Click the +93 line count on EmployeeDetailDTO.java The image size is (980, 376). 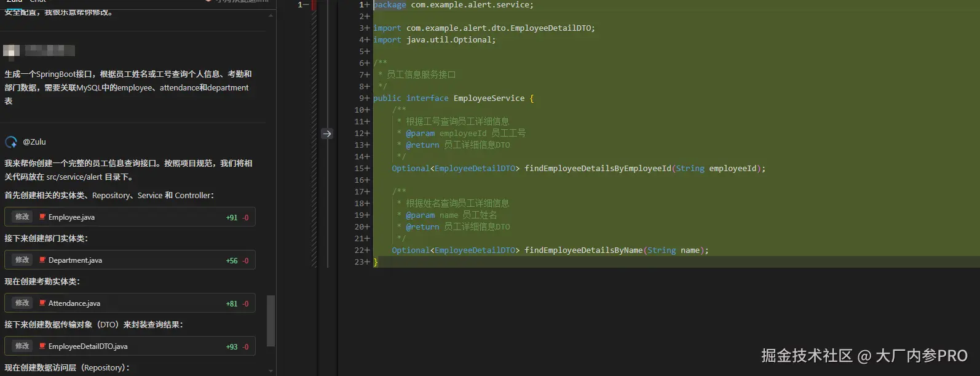click(232, 346)
